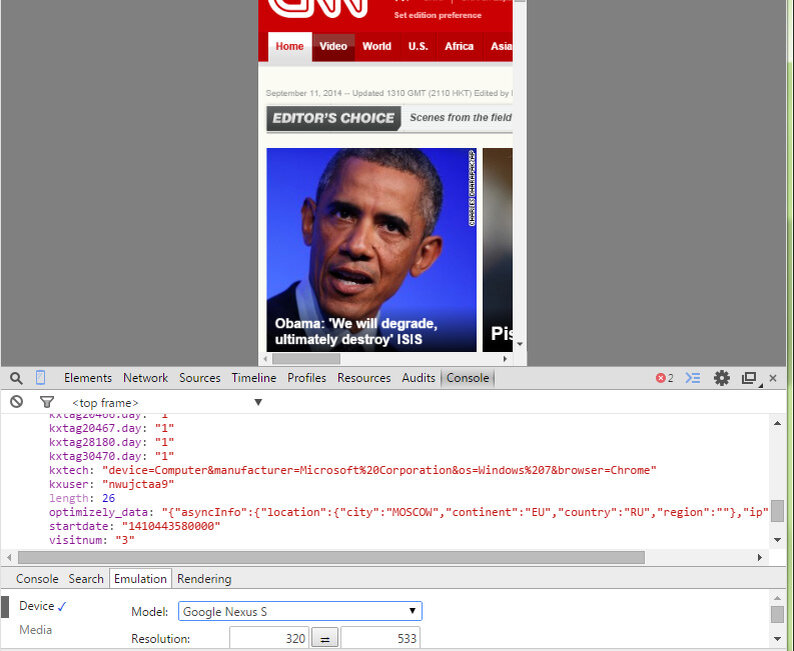The width and height of the screenshot is (794, 651).
Task: Click Editor's Choice banner
Action: (x=334, y=118)
